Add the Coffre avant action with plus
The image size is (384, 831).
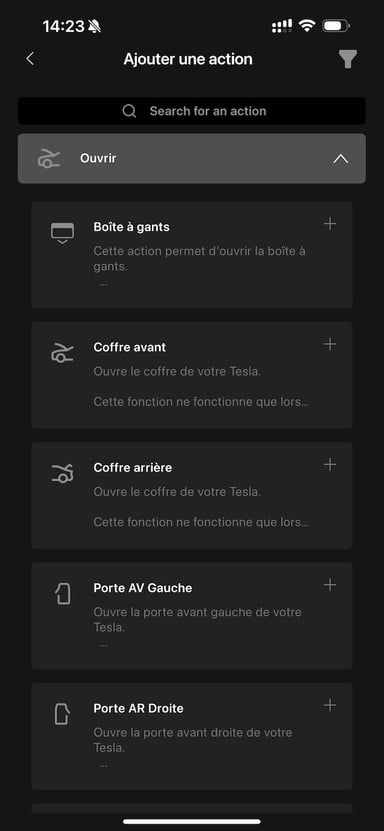(x=330, y=344)
